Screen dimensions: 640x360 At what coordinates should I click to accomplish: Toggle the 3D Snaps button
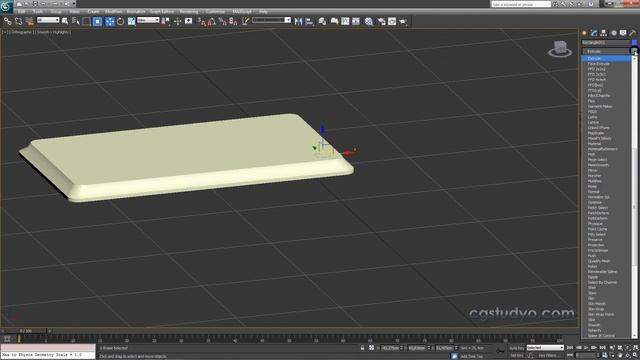click(x=202, y=21)
